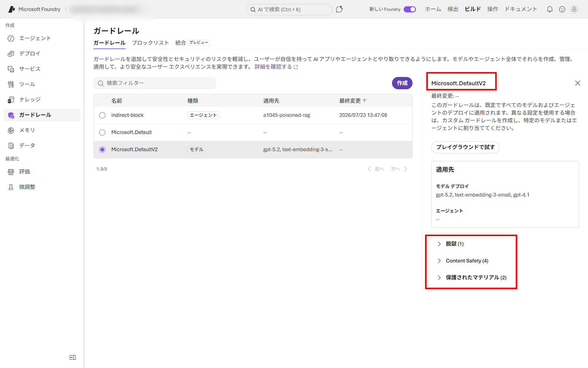
Task: Go to next page with 次へ
Action: pos(399,169)
